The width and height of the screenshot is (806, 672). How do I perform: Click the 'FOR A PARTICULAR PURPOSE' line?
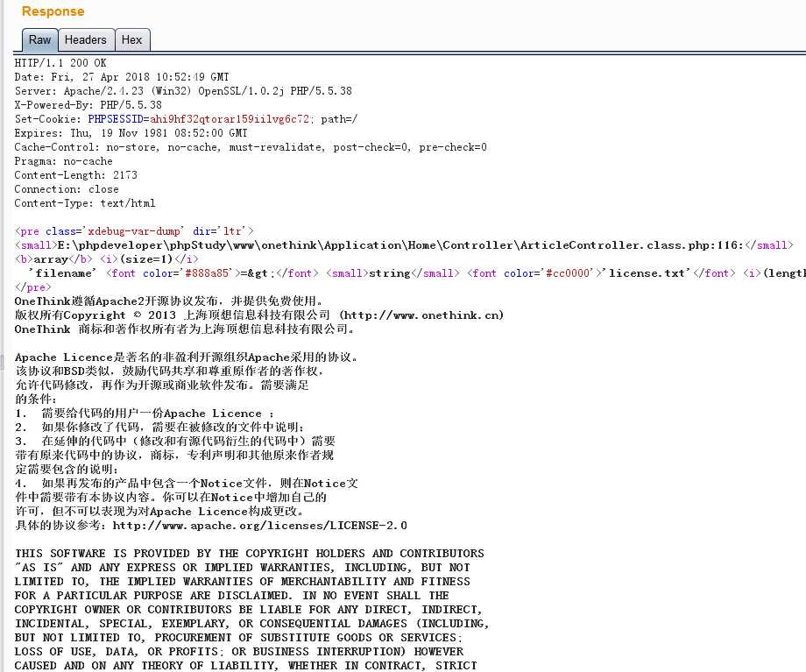pyautogui.click(x=232, y=596)
